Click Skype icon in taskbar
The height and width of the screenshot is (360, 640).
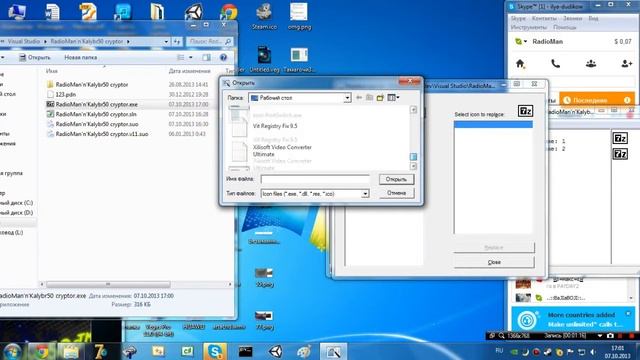[x=215, y=351]
